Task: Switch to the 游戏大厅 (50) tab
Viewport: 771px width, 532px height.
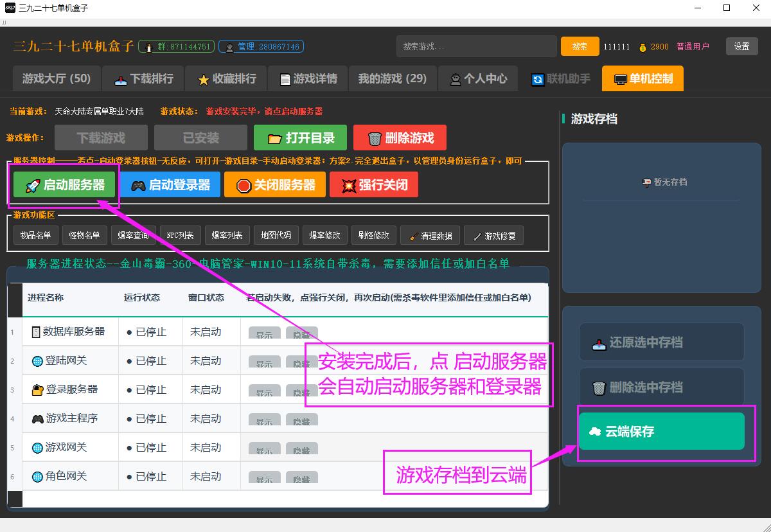Action: point(57,79)
